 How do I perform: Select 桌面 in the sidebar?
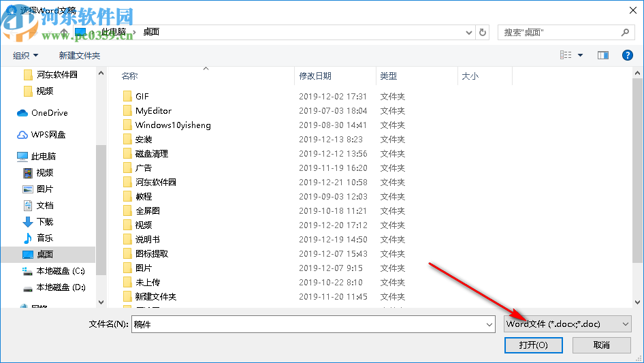(48, 255)
